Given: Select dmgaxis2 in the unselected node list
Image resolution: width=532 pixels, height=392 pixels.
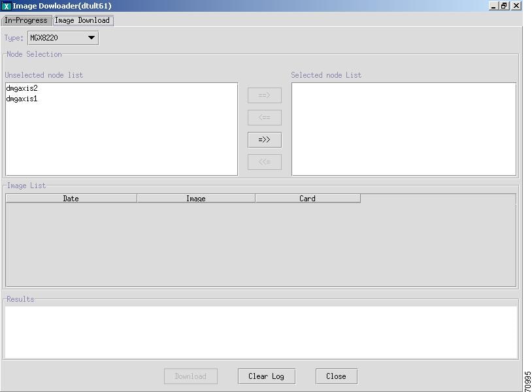Looking at the screenshot, I should (x=22, y=88).
